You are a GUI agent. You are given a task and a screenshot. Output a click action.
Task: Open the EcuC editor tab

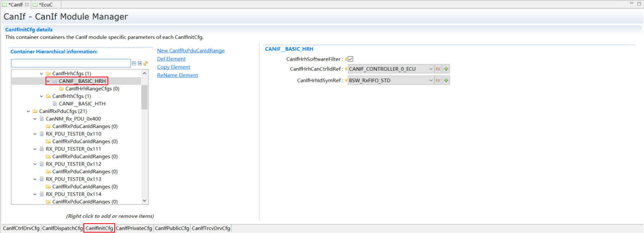coord(45,5)
